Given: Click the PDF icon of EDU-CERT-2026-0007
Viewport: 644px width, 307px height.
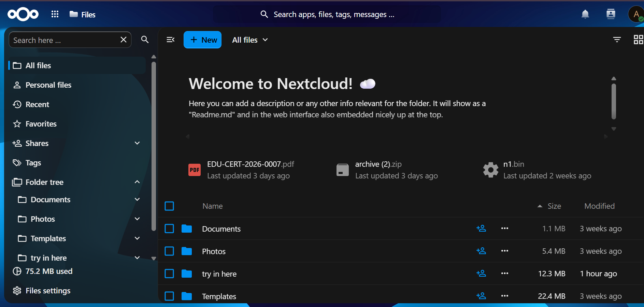Looking at the screenshot, I should coord(195,170).
